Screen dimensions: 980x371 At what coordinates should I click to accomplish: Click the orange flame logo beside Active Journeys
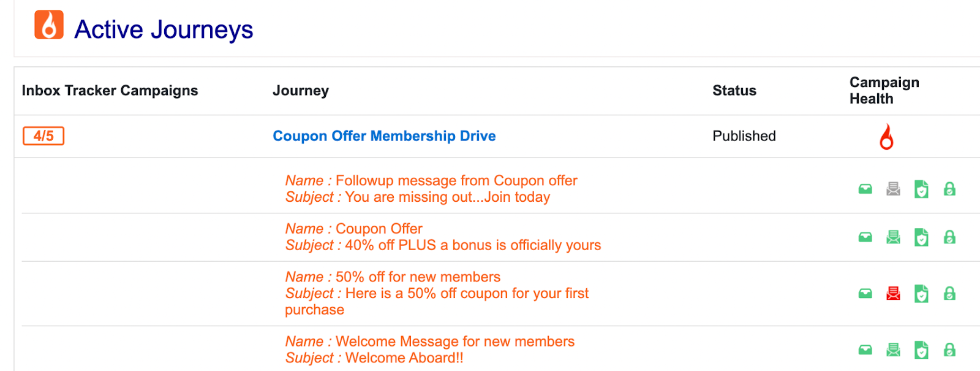pyautogui.click(x=49, y=25)
